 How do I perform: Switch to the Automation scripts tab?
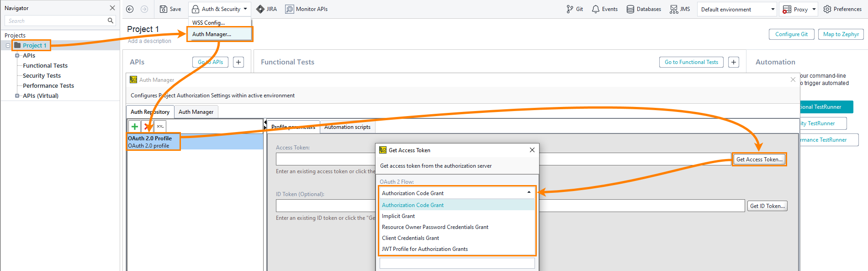pos(347,127)
